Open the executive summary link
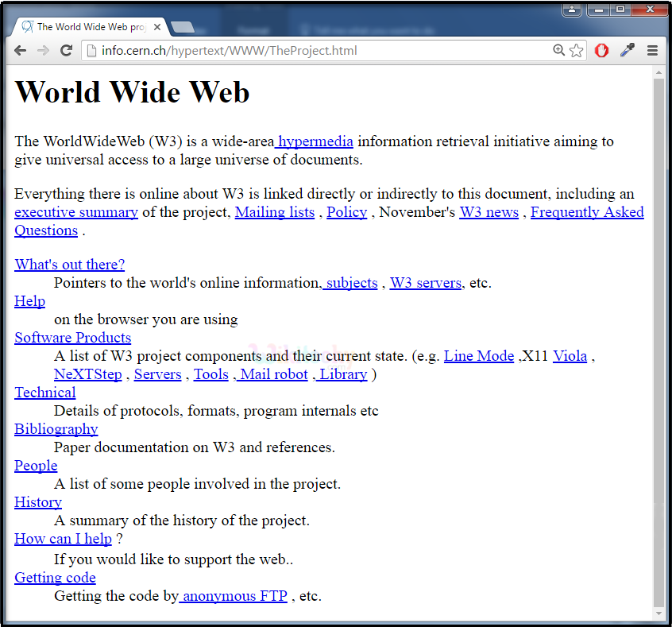Viewport: 672px width, 627px height. pos(76,212)
